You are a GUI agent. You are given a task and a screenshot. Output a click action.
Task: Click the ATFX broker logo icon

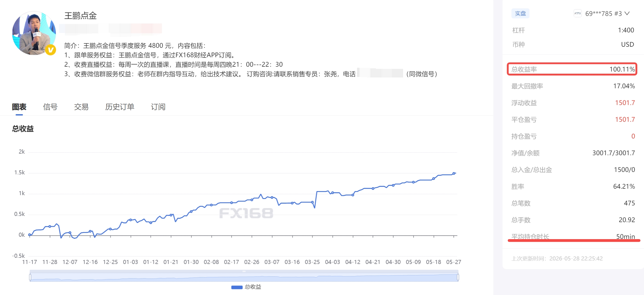coord(577,13)
